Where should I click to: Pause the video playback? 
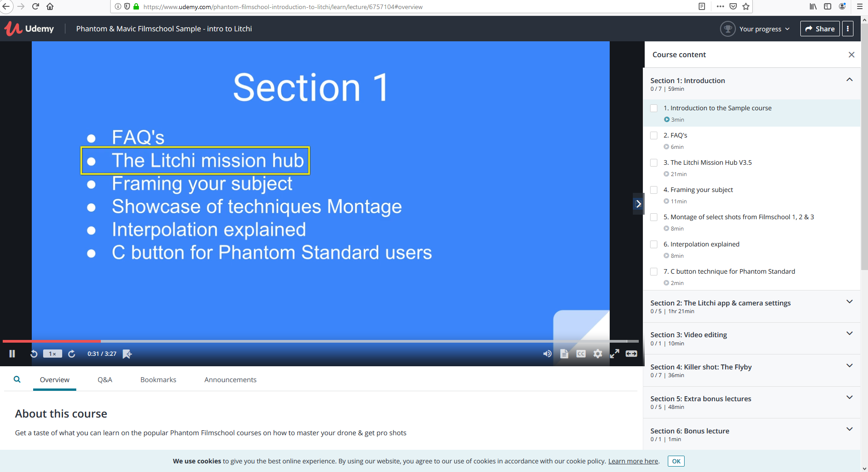[12, 354]
